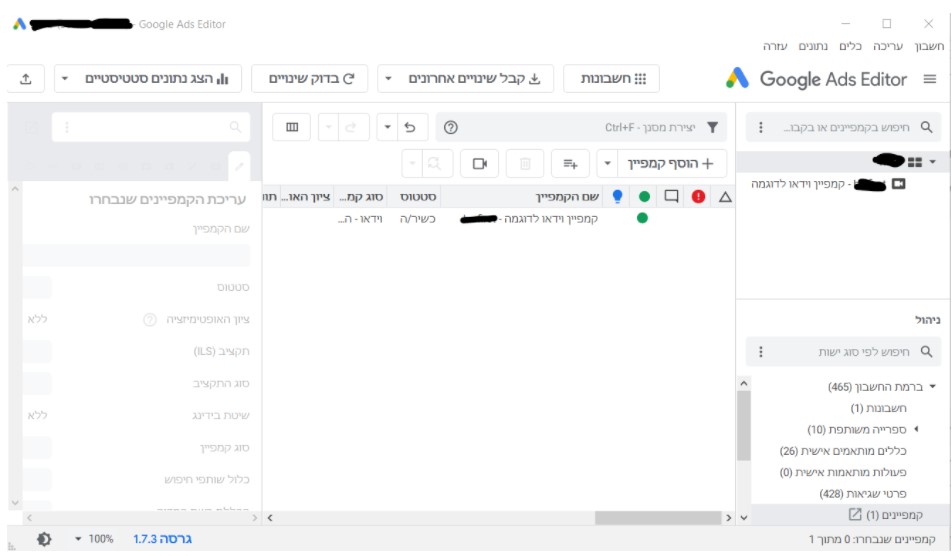Open entity search options three-dot menu

tap(761, 351)
